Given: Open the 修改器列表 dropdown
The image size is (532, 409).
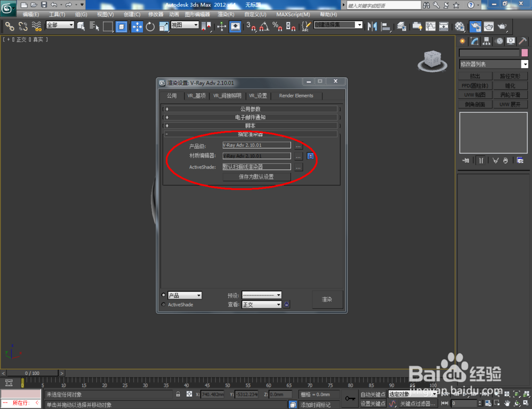Looking at the screenshot, I should coord(494,64).
